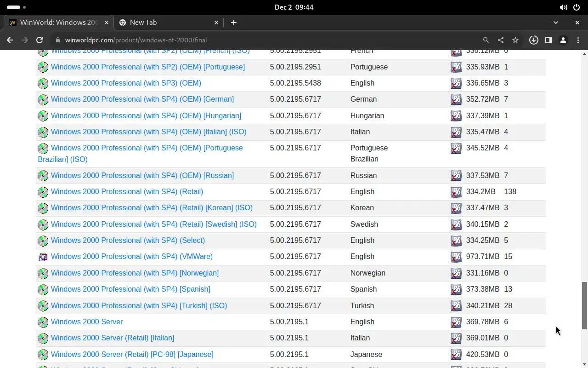Open the clock showing Dec 2 09:44
The height and width of the screenshot is (368, 588).
pos(294,7)
